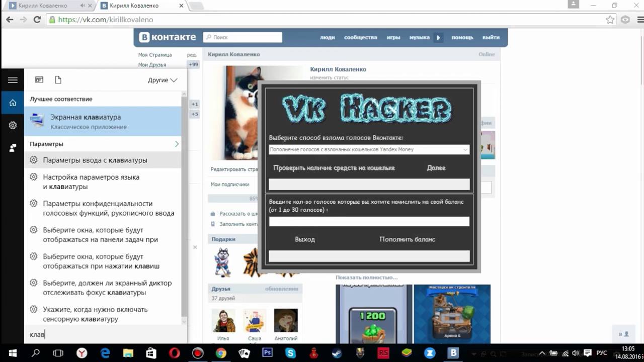Click the Мои подписчики link
Screen dimensions: 644x362
click(x=230, y=184)
